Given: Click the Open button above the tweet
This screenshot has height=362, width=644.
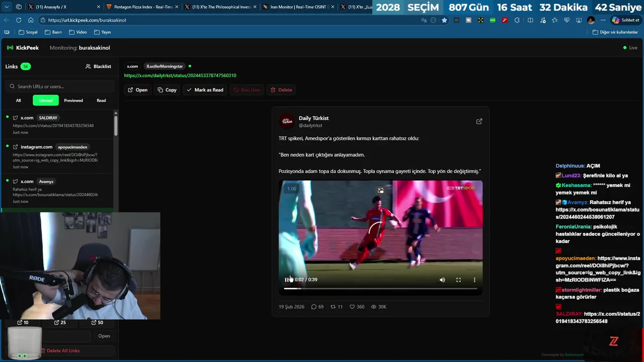Looking at the screenshot, I should pos(137,90).
